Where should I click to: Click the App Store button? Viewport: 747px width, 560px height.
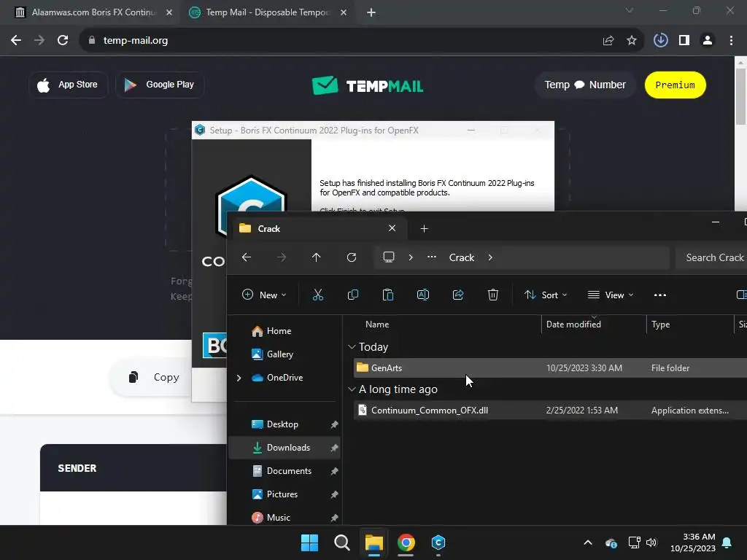pyautogui.click(x=68, y=85)
